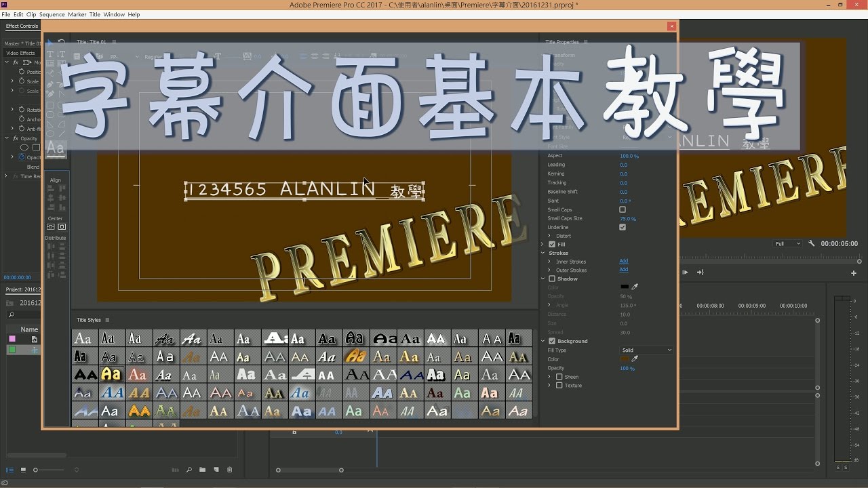868x488 pixels.
Task: Click the Step Forward playback icon
Action: click(x=685, y=272)
